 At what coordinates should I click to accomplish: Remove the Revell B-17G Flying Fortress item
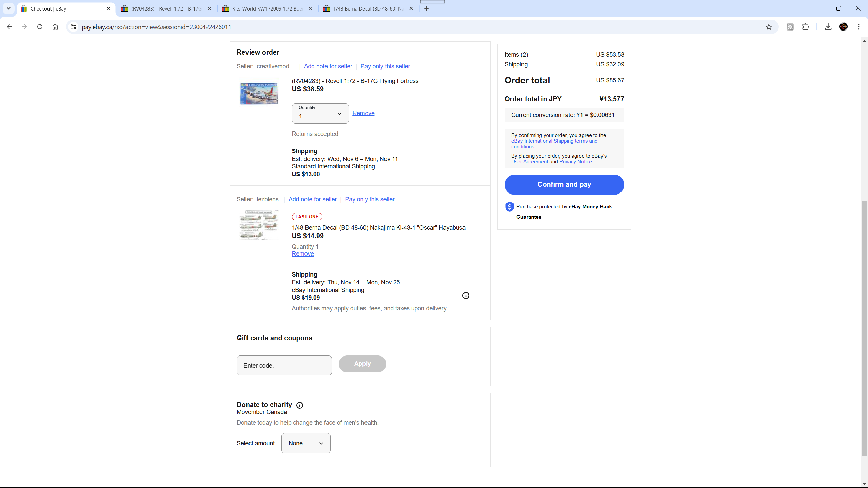click(363, 113)
